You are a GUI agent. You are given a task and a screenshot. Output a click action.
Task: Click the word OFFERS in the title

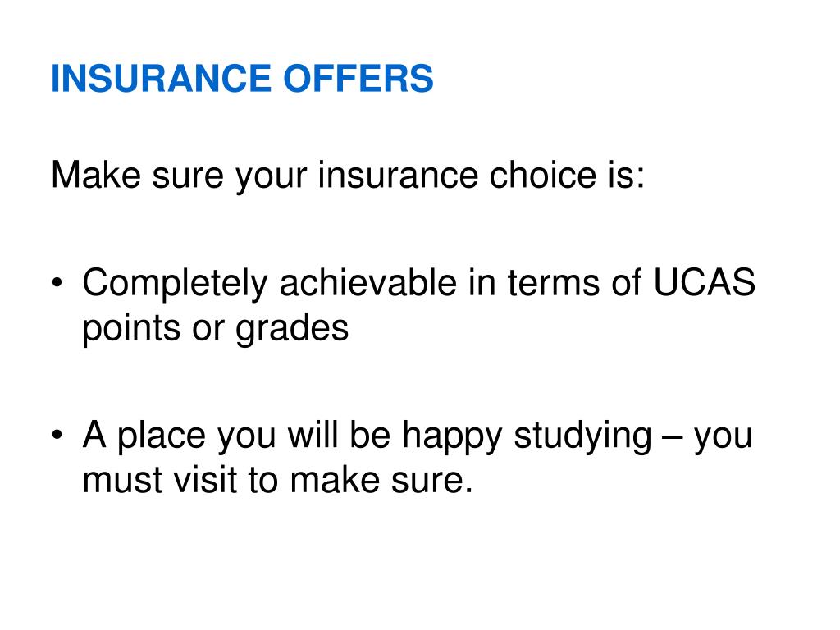tap(358, 79)
